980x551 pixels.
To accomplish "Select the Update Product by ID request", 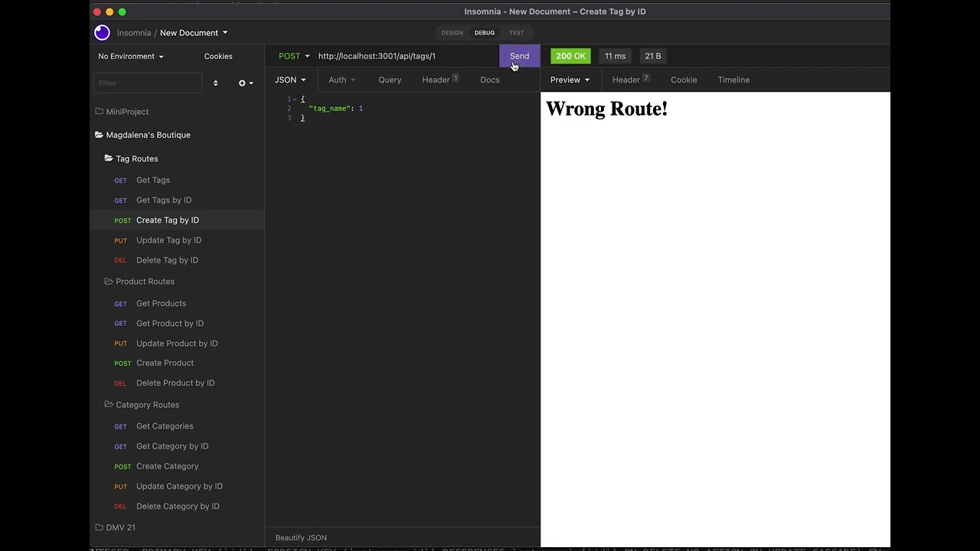I will [177, 343].
